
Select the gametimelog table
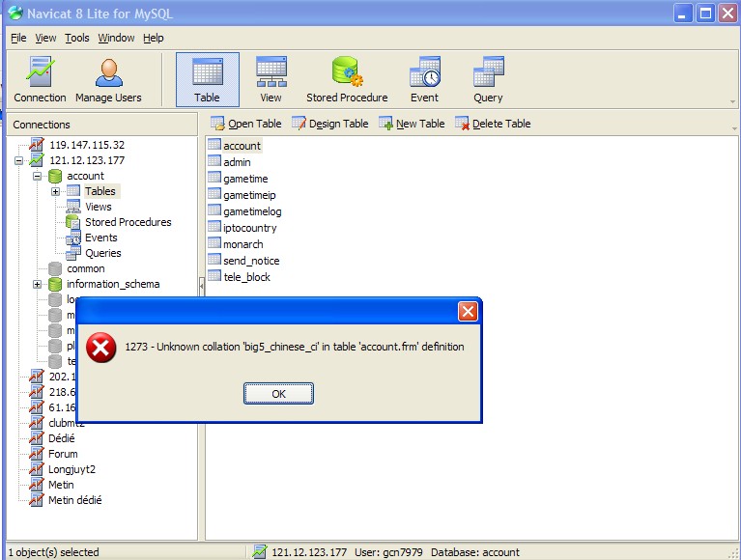[x=252, y=211]
